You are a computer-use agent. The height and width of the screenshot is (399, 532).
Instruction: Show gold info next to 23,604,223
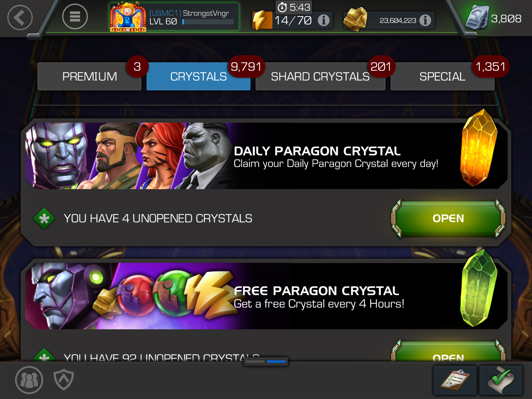click(425, 20)
